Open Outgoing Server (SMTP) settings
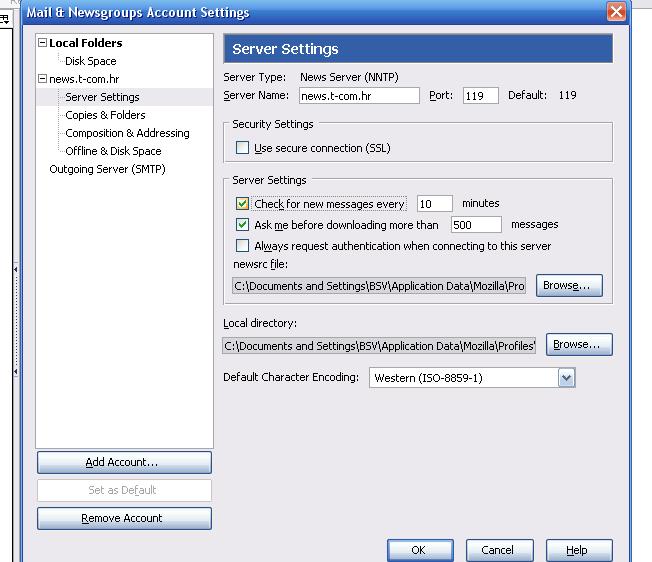 coord(107,169)
